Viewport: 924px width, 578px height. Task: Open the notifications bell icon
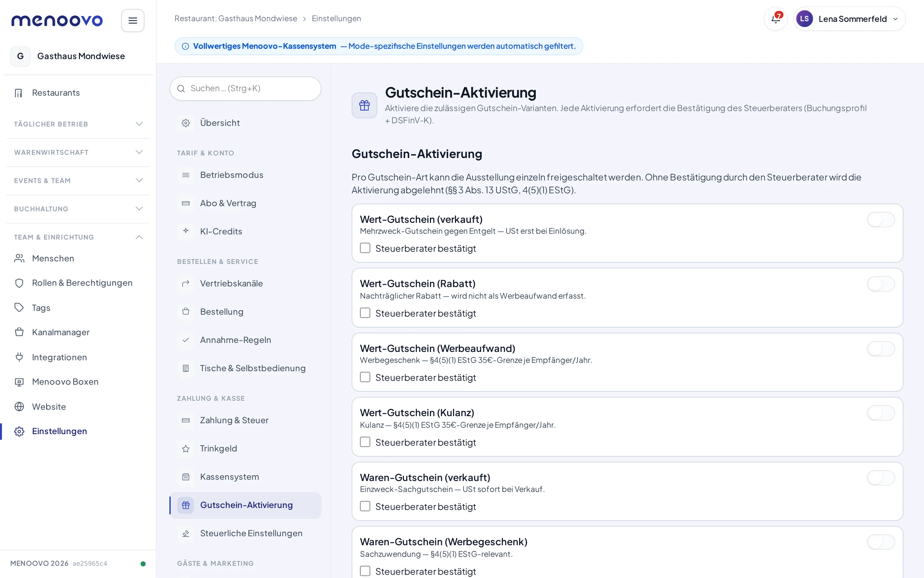coord(775,19)
